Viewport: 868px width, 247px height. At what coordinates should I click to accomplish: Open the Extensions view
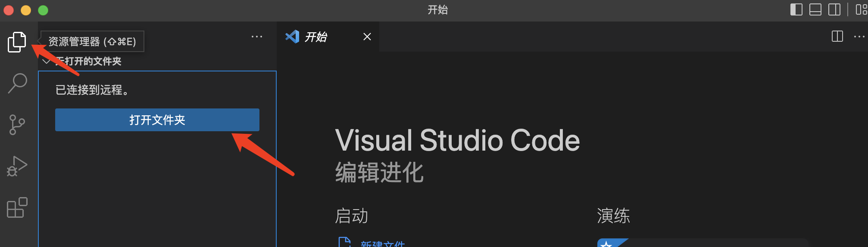coord(17,207)
